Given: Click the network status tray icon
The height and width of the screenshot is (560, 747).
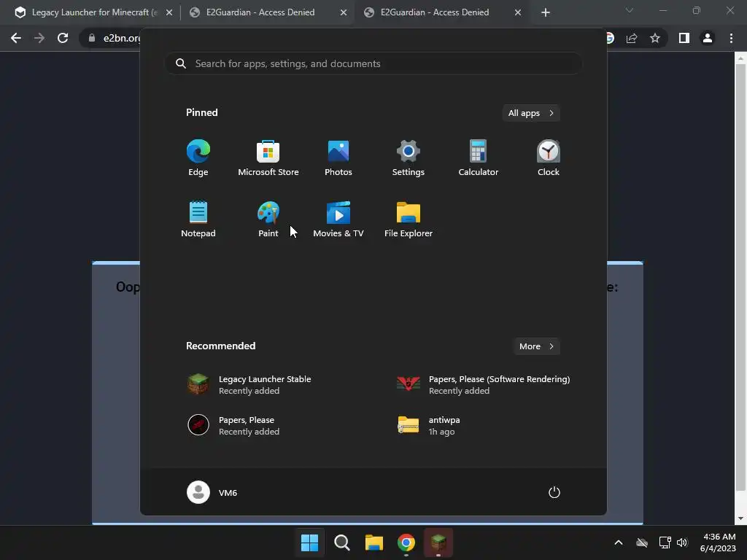Looking at the screenshot, I should 665,542.
